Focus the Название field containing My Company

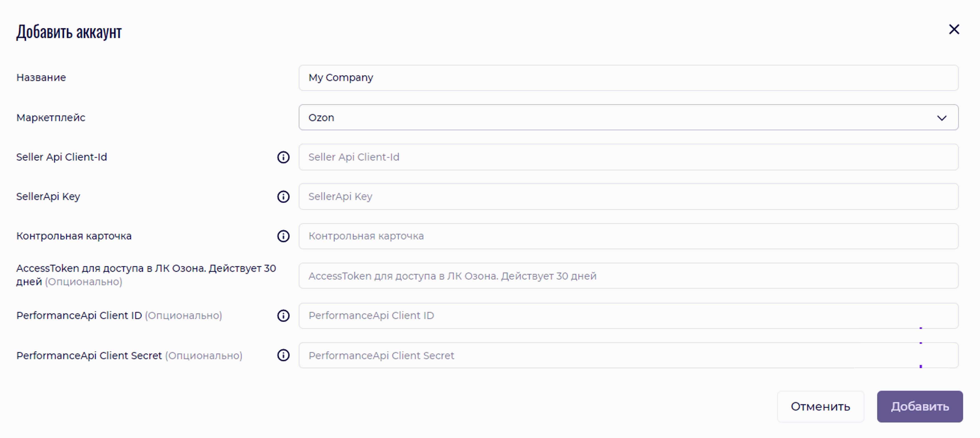click(x=628, y=77)
